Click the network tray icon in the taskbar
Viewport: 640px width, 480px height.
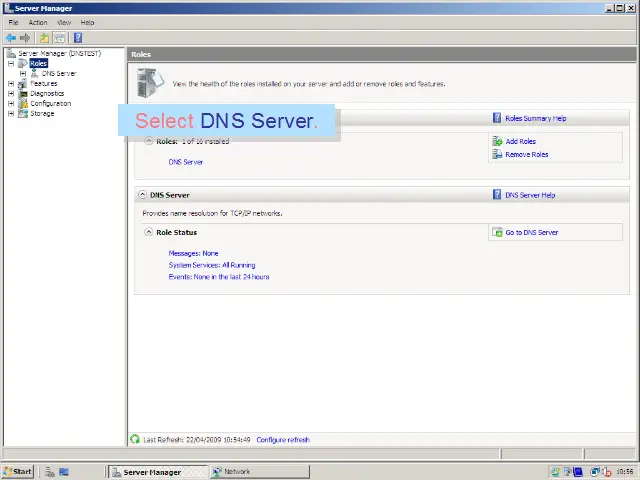point(595,472)
